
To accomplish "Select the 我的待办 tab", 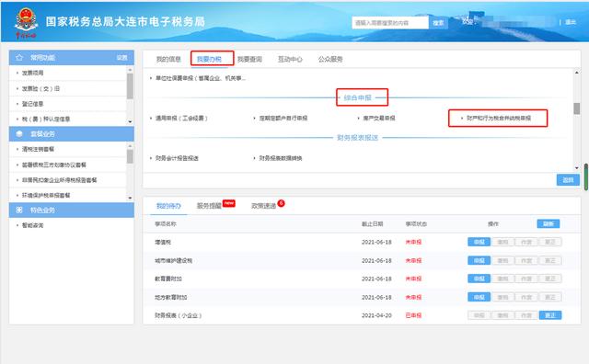I will coord(168,206).
